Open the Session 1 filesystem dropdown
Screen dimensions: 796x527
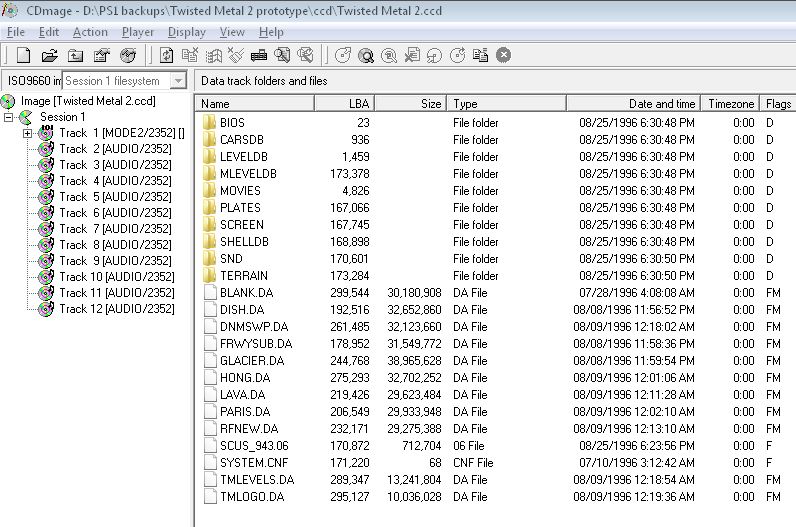(x=178, y=81)
